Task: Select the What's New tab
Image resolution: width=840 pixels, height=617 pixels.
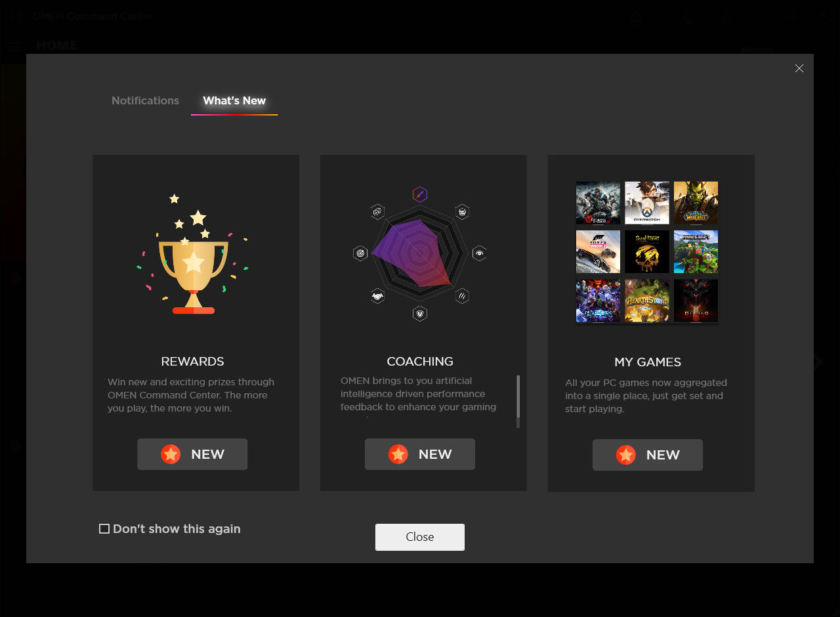Action: point(234,101)
